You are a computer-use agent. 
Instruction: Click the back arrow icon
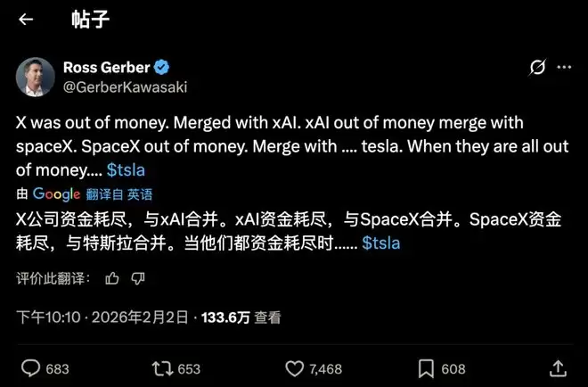[26, 20]
